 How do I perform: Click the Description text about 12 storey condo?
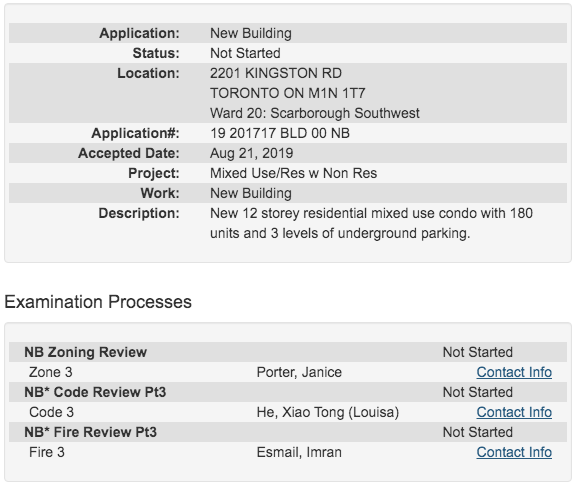371,223
